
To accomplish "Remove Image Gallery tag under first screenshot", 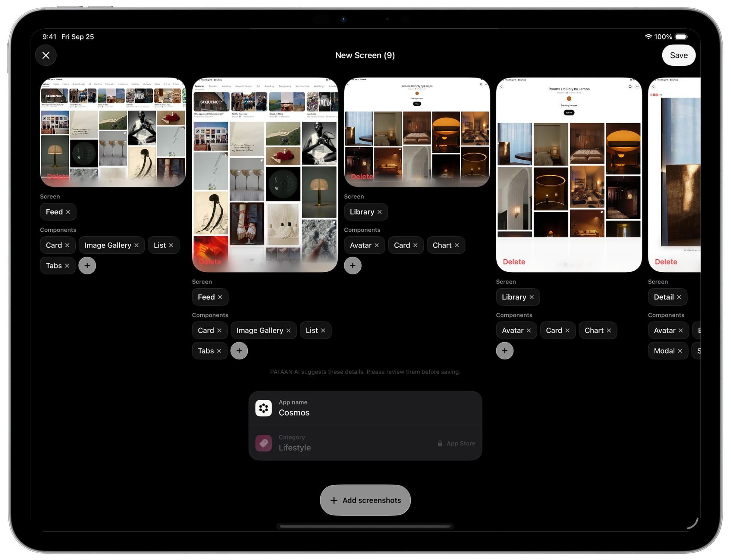I will click(x=136, y=245).
